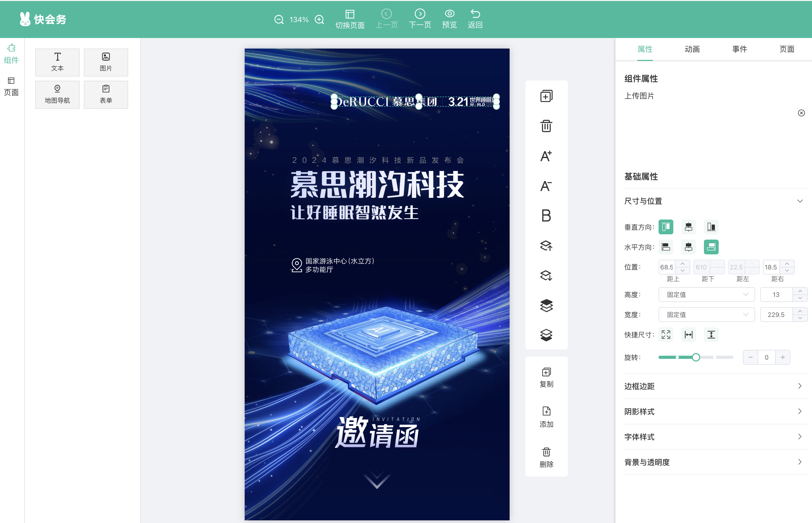Apply full-screen quick size icon
812x523 pixels.
(x=666, y=335)
